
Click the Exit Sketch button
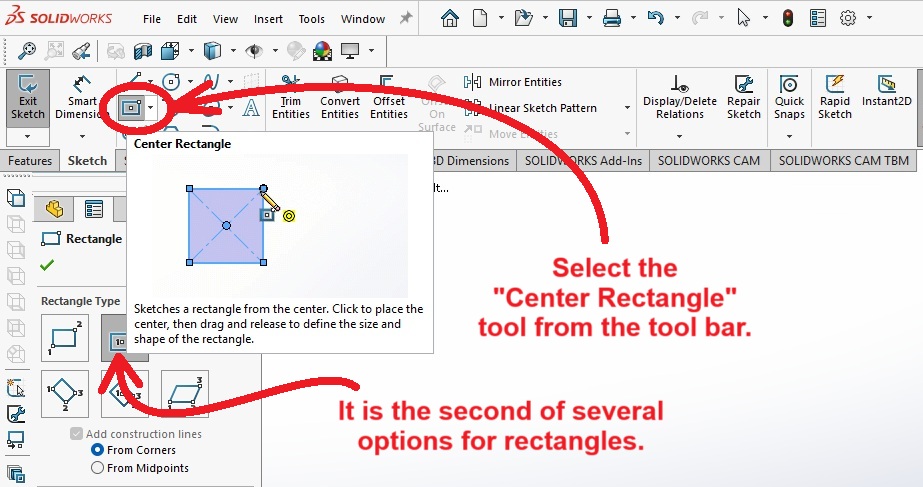(x=28, y=98)
